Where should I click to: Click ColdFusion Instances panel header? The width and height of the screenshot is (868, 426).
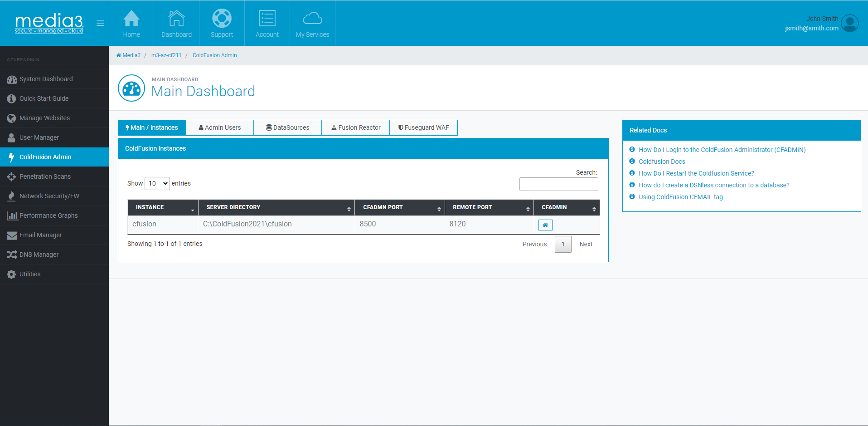tap(363, 148)
